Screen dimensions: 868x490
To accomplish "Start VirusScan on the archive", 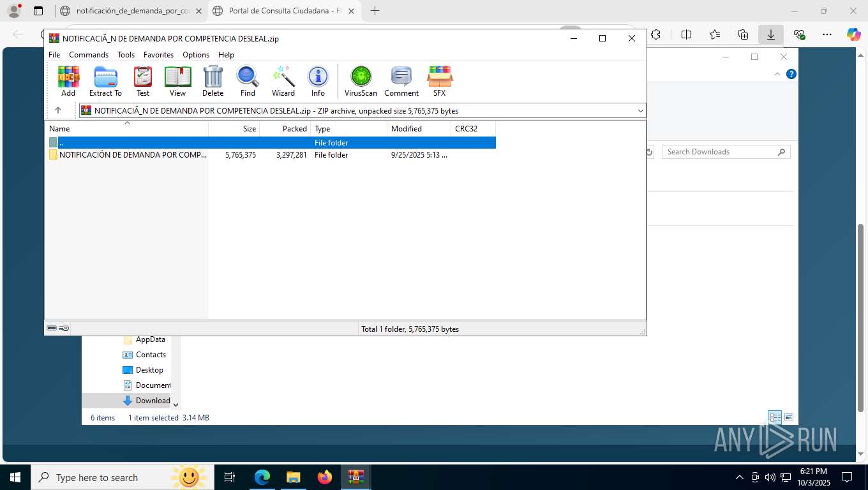I will pos(361,81).
